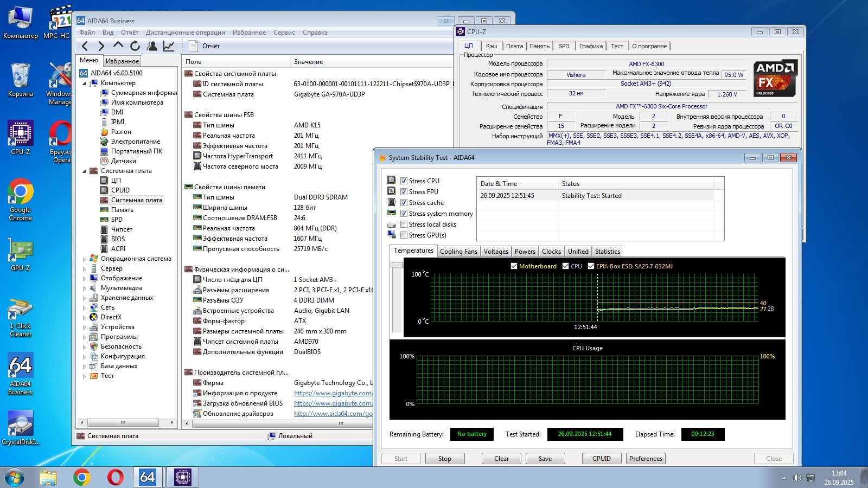Viewport: 868px width, 488px height.
Task: Switch to the Statistics tab
Action: (x=607, y=252)
